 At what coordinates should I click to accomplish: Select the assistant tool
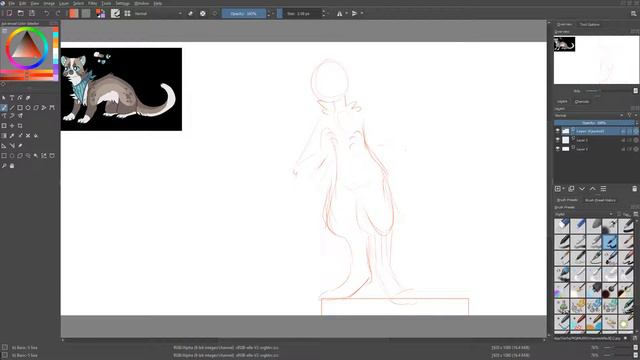4,146
